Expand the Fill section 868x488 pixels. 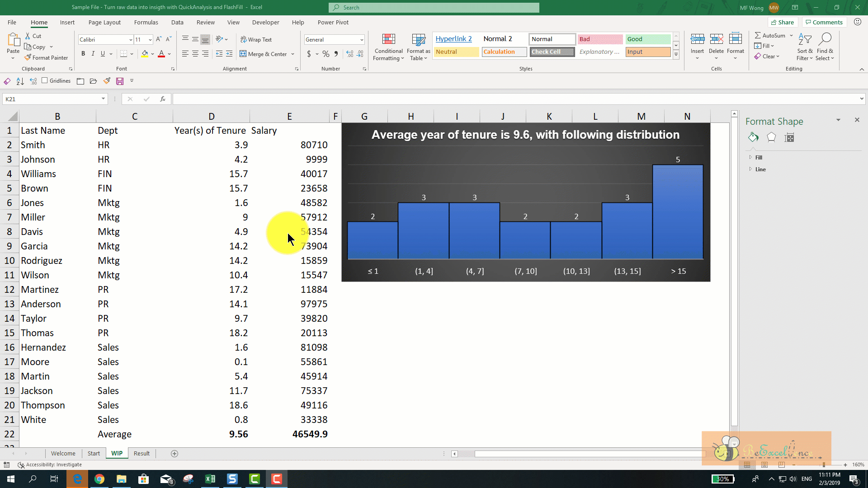click(759, 157)
